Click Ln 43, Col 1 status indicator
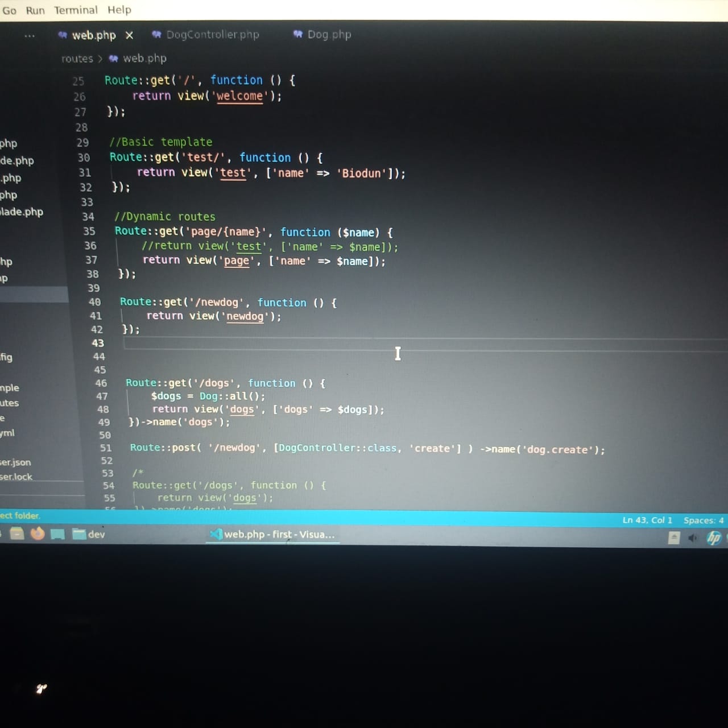This screenshot has width=728, height=728. pyautogui.click(x=647, y=520)
